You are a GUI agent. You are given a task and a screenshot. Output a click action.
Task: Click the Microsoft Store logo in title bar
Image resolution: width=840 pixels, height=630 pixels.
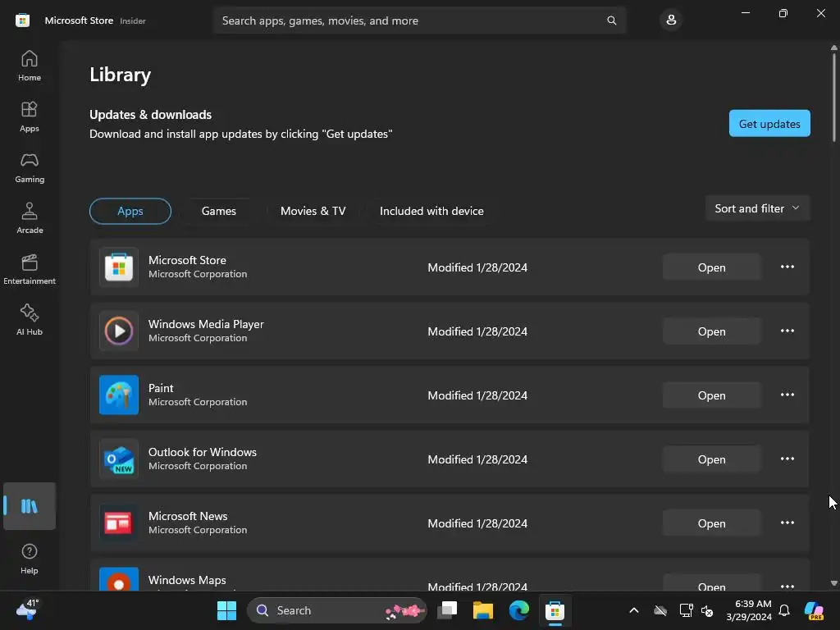click(22, 21)
